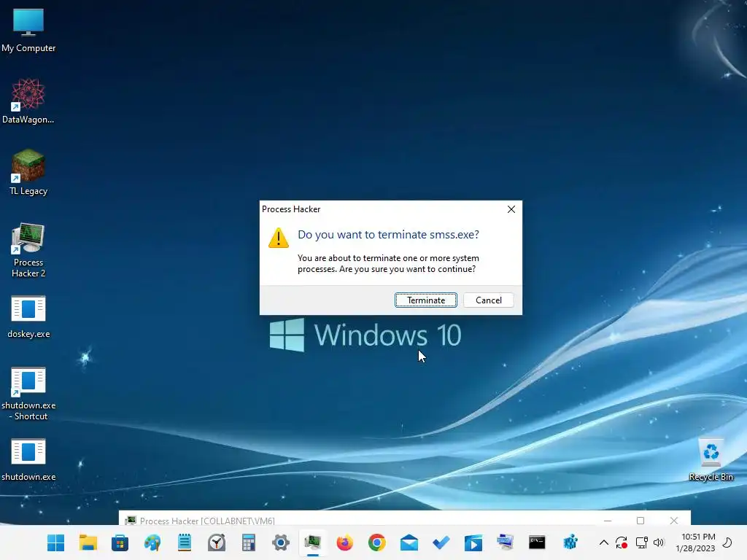Open the To Do checkmark app
Viewport: 747px width, 560px height.
coord(441,542)
